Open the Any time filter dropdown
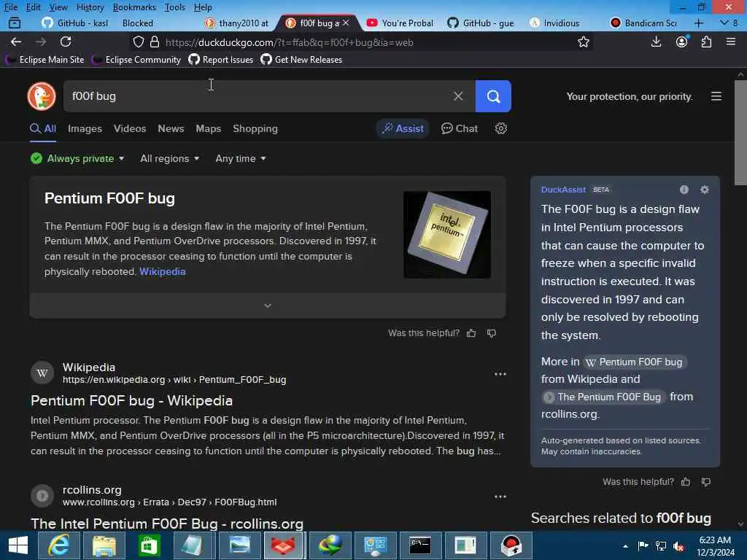 coord(240,158)
